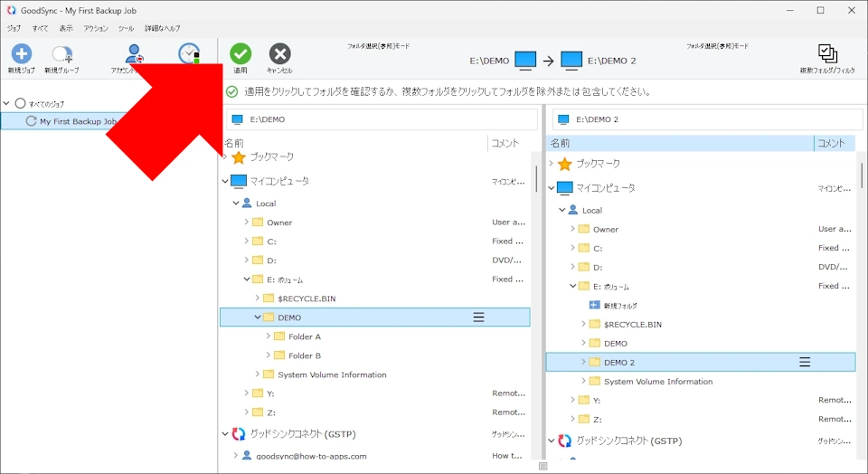
Task: Open the Job (ジョブ) menu
Action: 14,28
